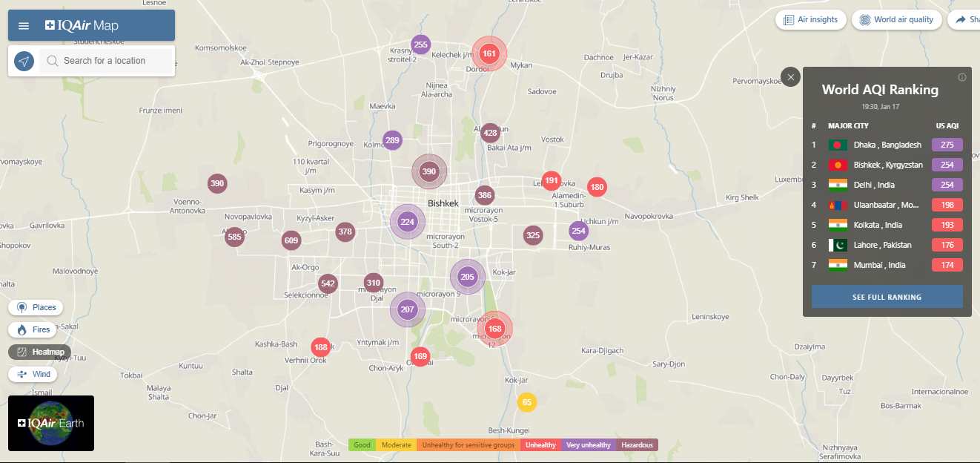Turn on the Wind layer
Screen dimensions: 980x463
point(33,374)
